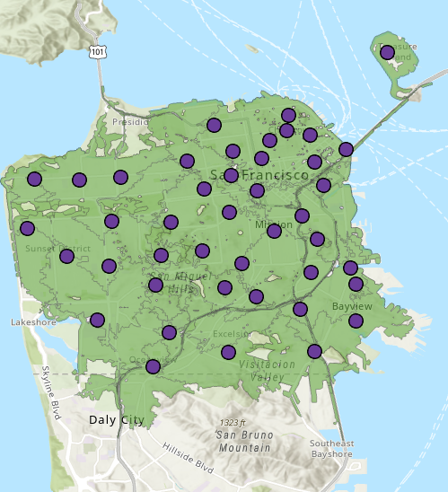Click the marker below the Sunset District label

click(x=66, y=257)
